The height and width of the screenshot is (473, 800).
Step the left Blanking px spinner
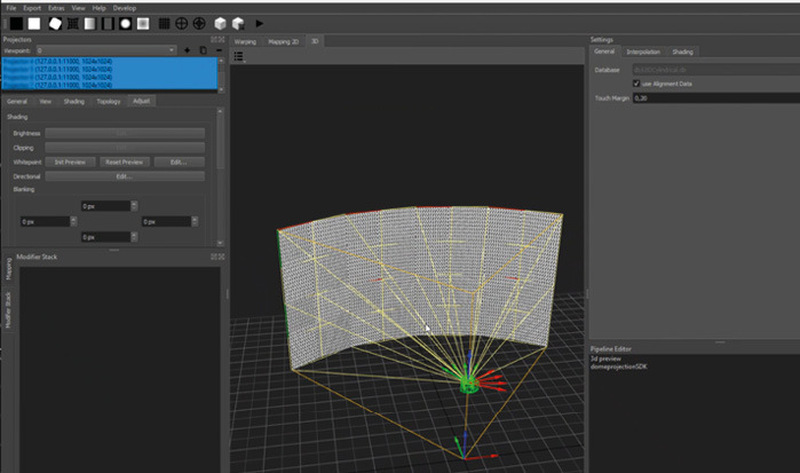coord(71,221)
